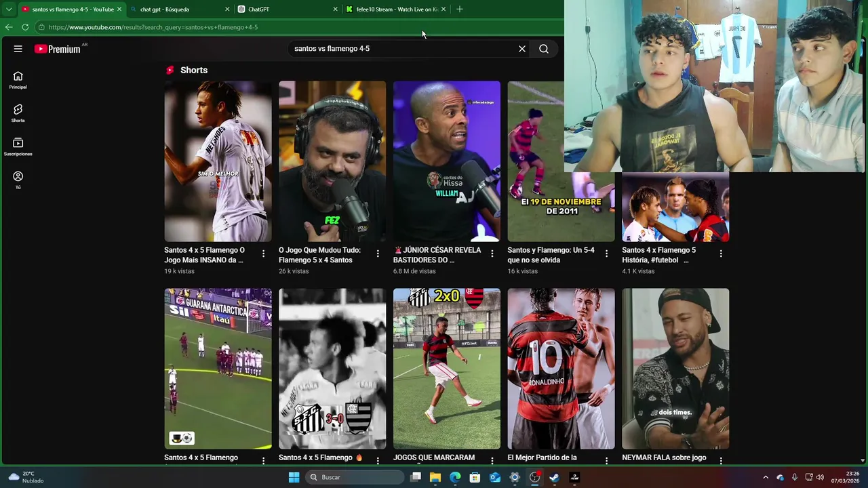Open Principal (home) in the sidebar
Viewport: 868px width, 488px height.
(18, 80)
